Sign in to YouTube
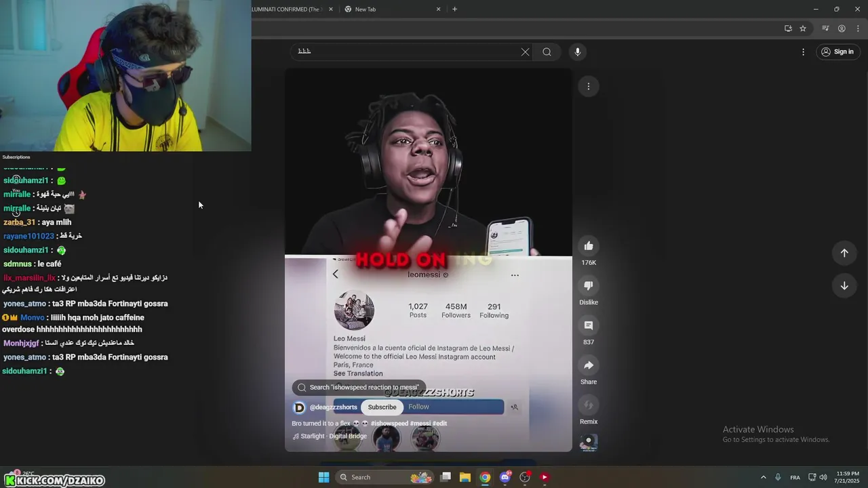The height and width of the screenshot is (488, 868). pos(838,52)
